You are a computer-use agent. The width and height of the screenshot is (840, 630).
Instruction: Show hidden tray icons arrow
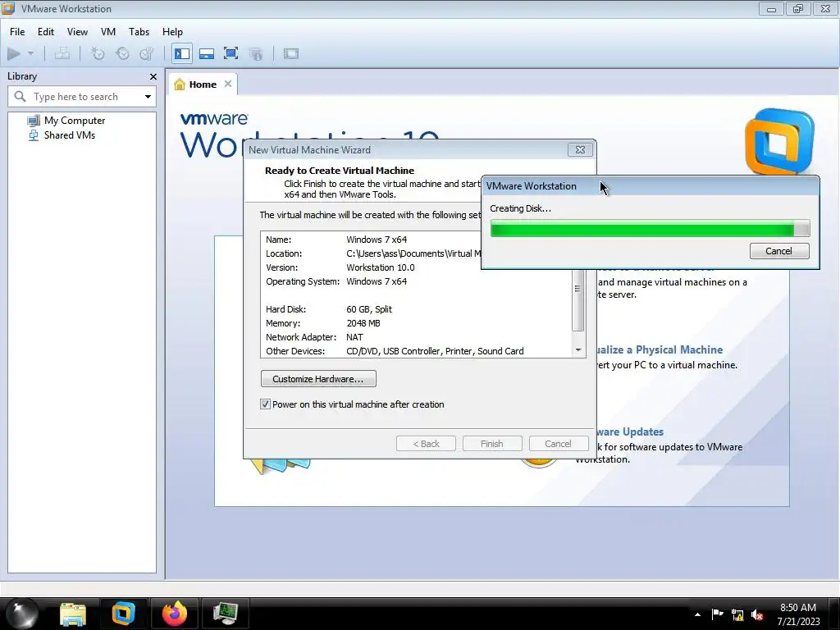(697, 614)
